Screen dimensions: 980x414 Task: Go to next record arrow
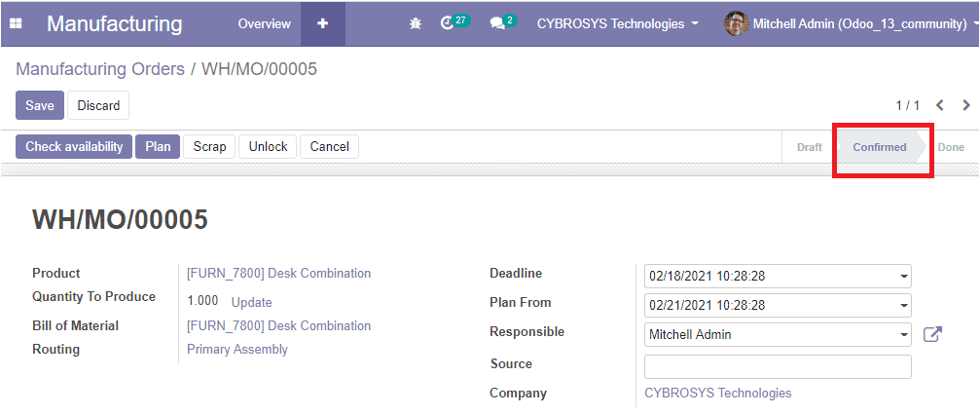click(x=966, y=105)
